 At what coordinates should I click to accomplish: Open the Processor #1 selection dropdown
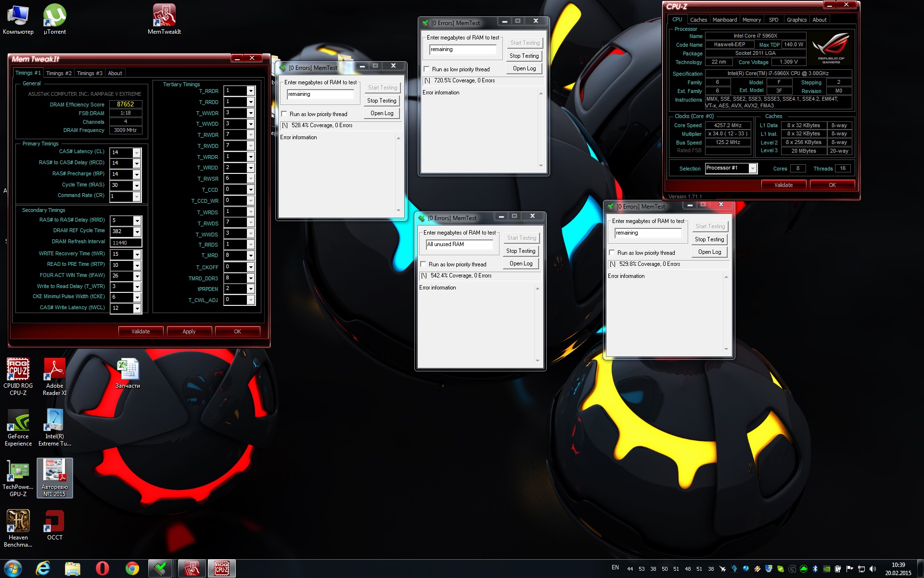[753, 168]
